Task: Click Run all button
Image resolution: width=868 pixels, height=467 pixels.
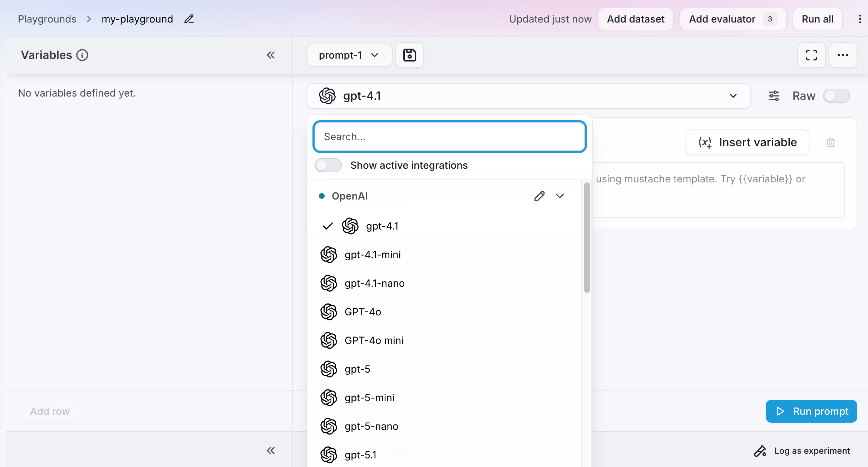Action: [818, 19]
